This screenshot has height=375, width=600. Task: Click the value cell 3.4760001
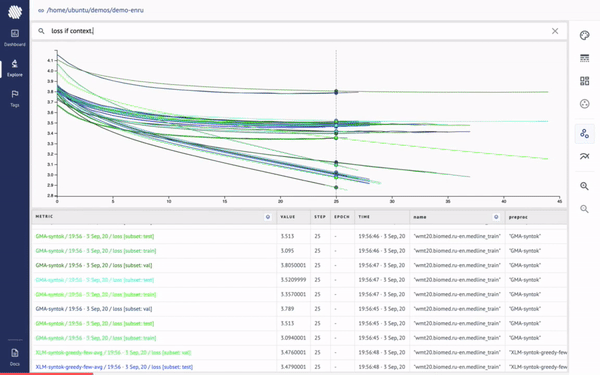[x=293, y=352]
